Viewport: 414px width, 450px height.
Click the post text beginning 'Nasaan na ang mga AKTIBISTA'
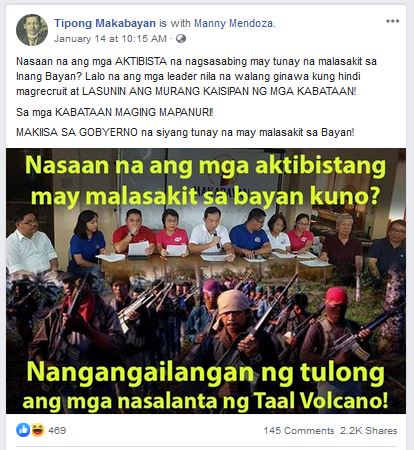[x=196, y=76]
